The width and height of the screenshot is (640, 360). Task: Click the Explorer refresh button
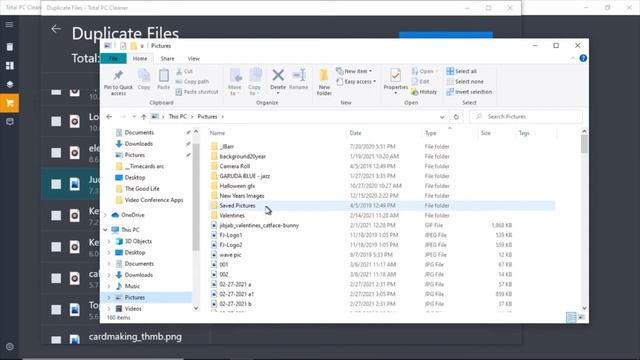pos(456,117)
